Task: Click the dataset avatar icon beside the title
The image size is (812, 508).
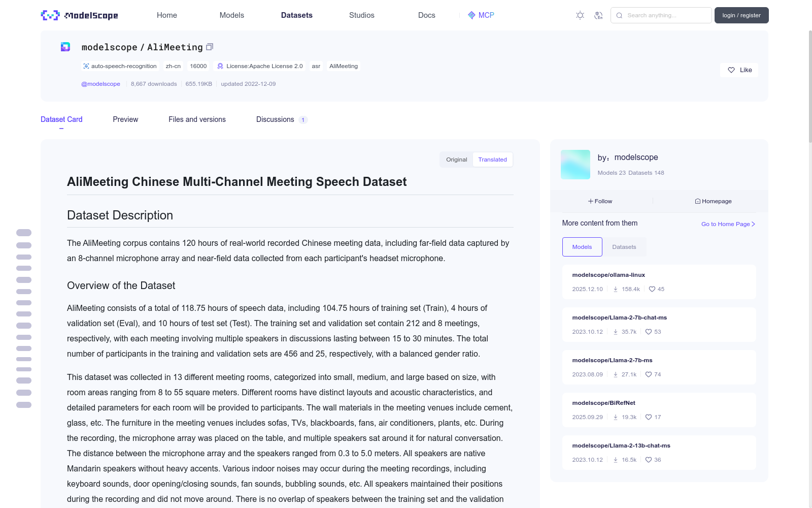Action: pos(65,47)
